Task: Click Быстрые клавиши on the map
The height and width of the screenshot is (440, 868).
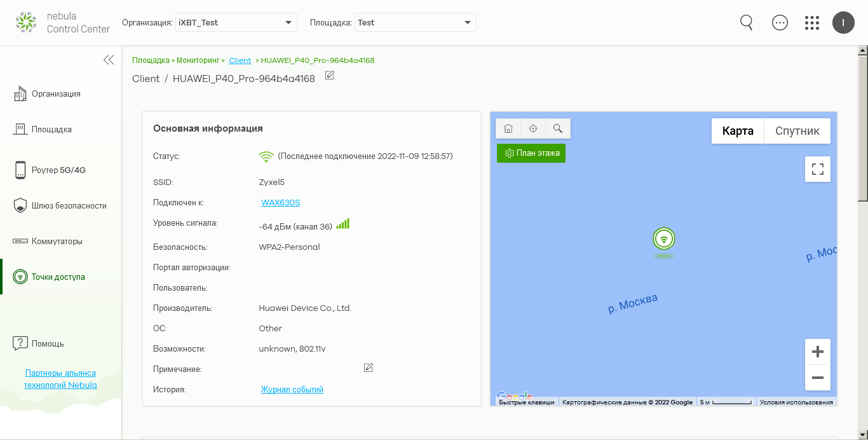Action: point(527,402)
